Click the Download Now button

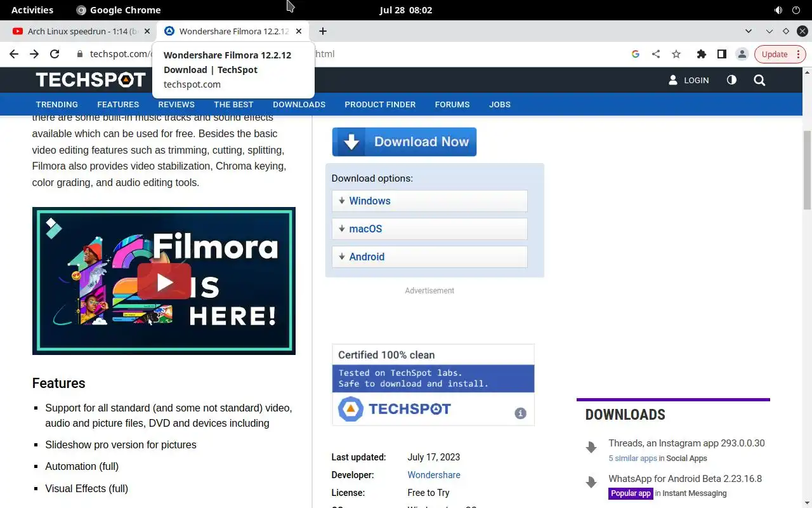tap(404, 142)
